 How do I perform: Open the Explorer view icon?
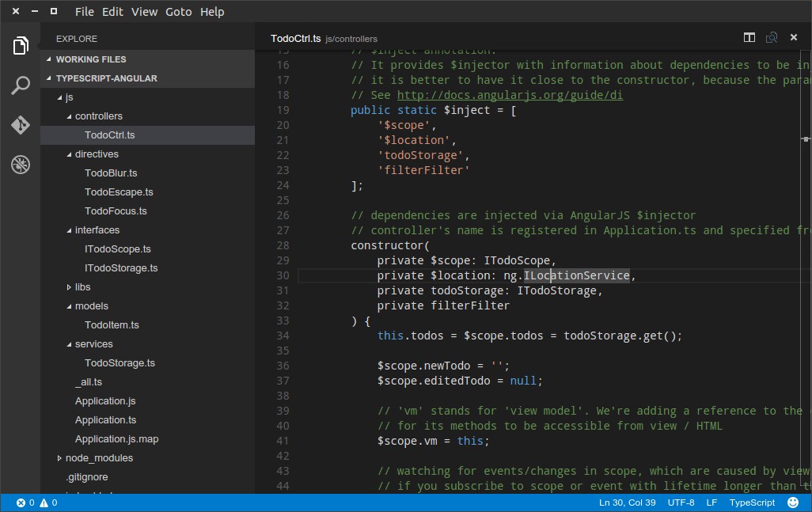pos(21,46)
